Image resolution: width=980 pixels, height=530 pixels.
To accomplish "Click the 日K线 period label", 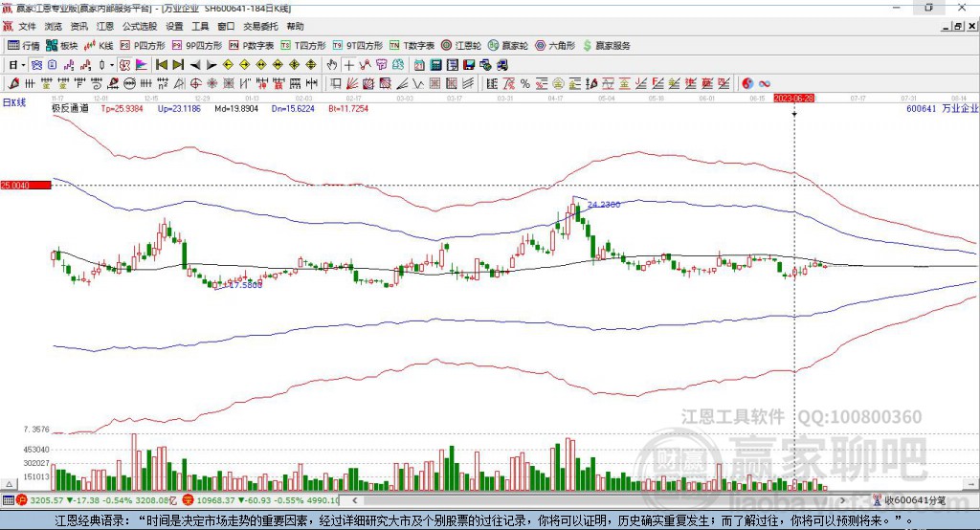I will click(14, 103).
